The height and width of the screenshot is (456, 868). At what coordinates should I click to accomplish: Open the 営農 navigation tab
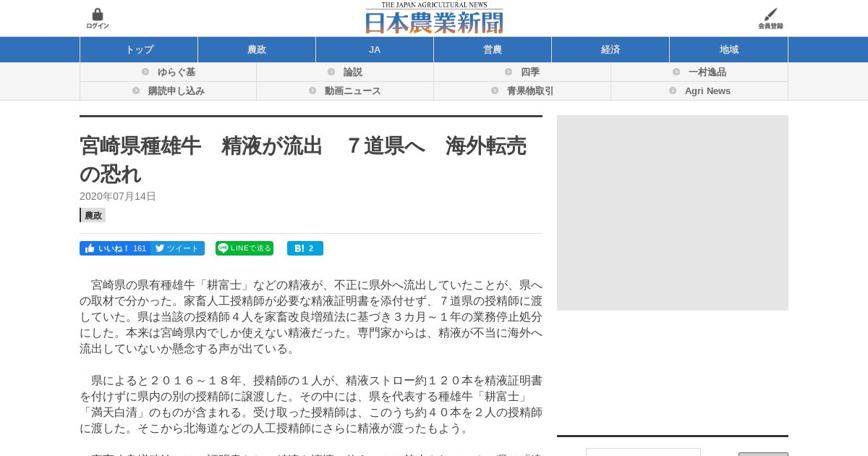click(493, 49)
